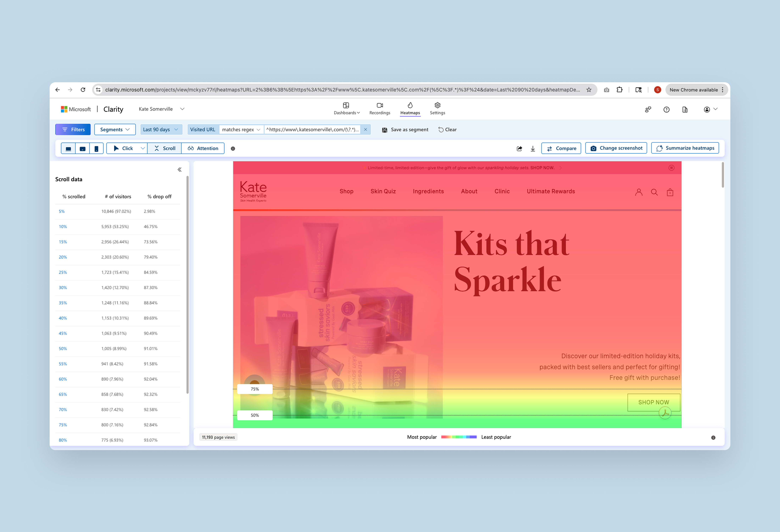Open the Segments dropdown
Screen dimensions: 780x532
pyautogui.click(x=115, y=130)
